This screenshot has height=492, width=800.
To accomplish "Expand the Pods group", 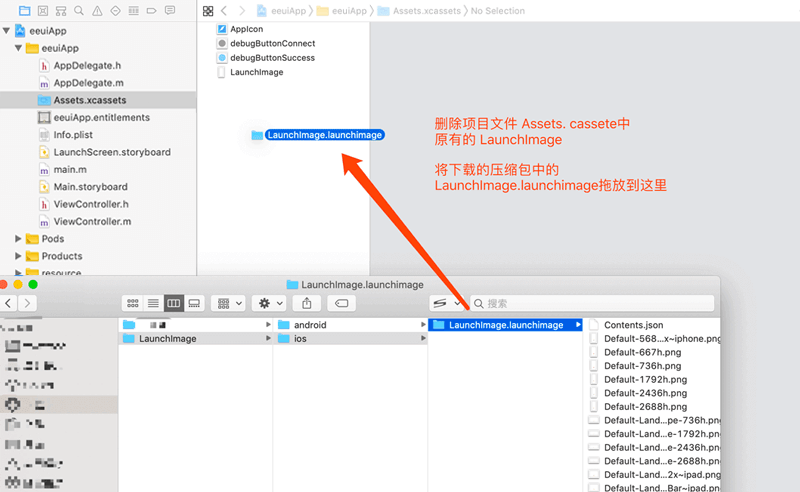I will 19,239.
